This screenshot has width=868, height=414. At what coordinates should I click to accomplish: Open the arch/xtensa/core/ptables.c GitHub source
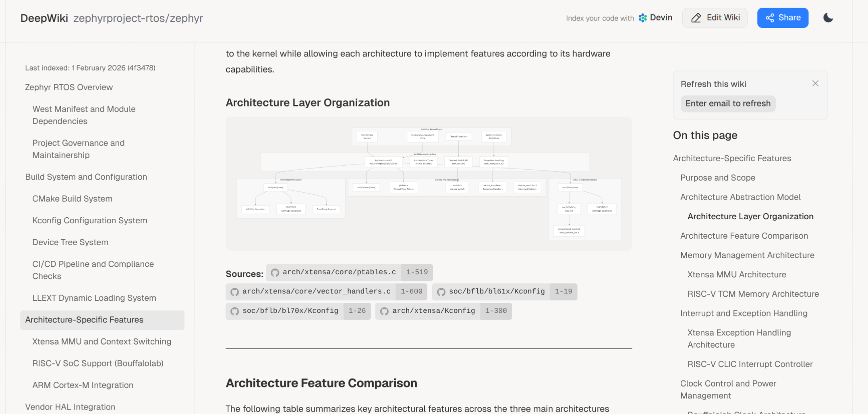click(x=339, y=272)
